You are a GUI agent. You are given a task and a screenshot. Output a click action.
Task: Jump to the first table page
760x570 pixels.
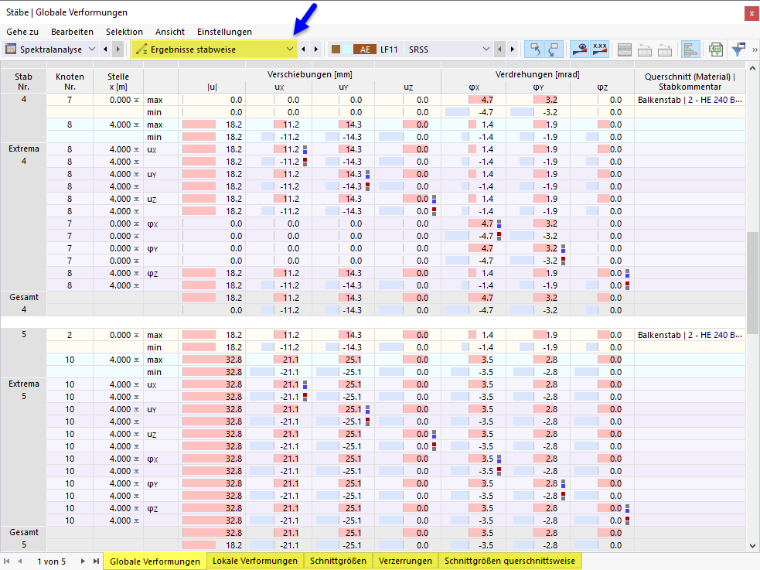(x=7, y=561)
